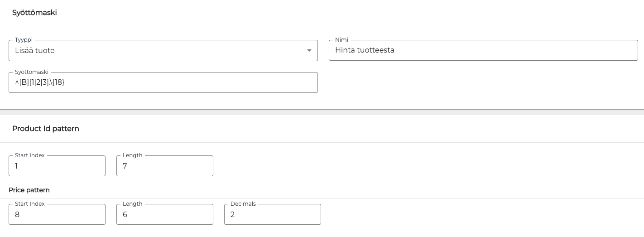The image size is (644, 237).
Task: Click the 'Syöttömaski' input field label
Action: point(32,72)
